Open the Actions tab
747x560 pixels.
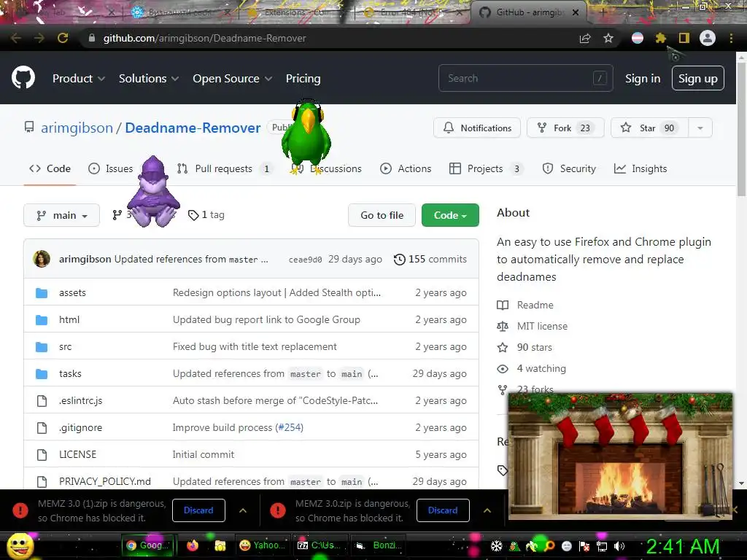coord(406,168)
